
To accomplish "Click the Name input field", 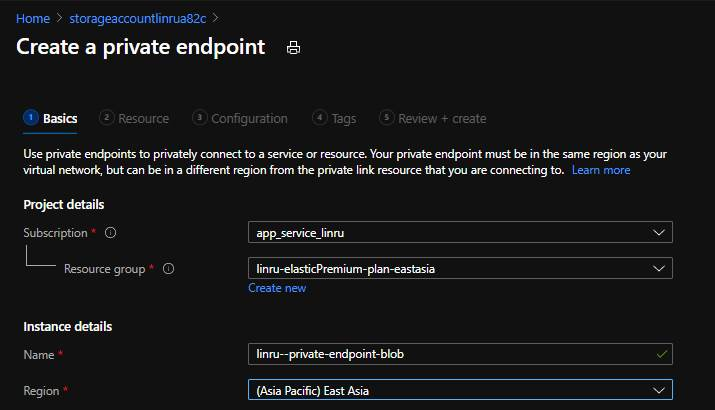I will tap(450, 354).
